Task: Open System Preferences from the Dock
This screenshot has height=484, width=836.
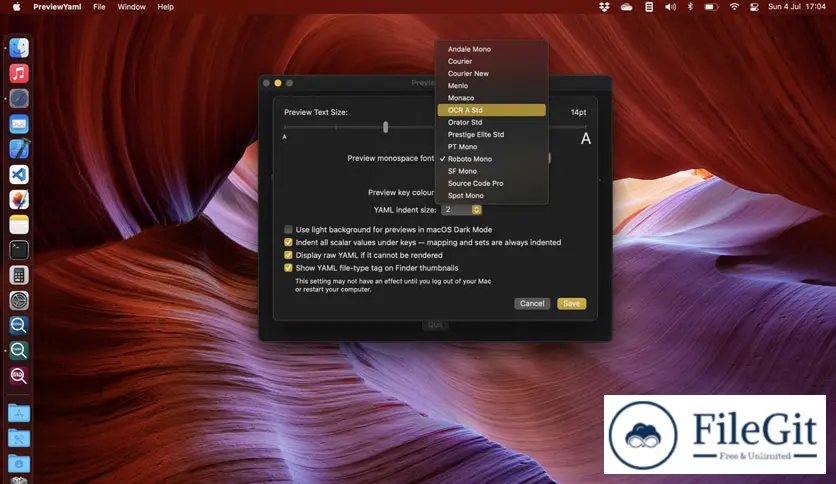Action: click(x=19, y=301)
